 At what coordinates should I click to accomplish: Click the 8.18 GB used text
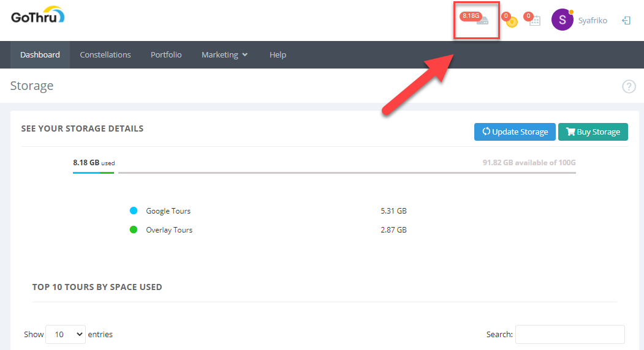(x=94, y=163)
